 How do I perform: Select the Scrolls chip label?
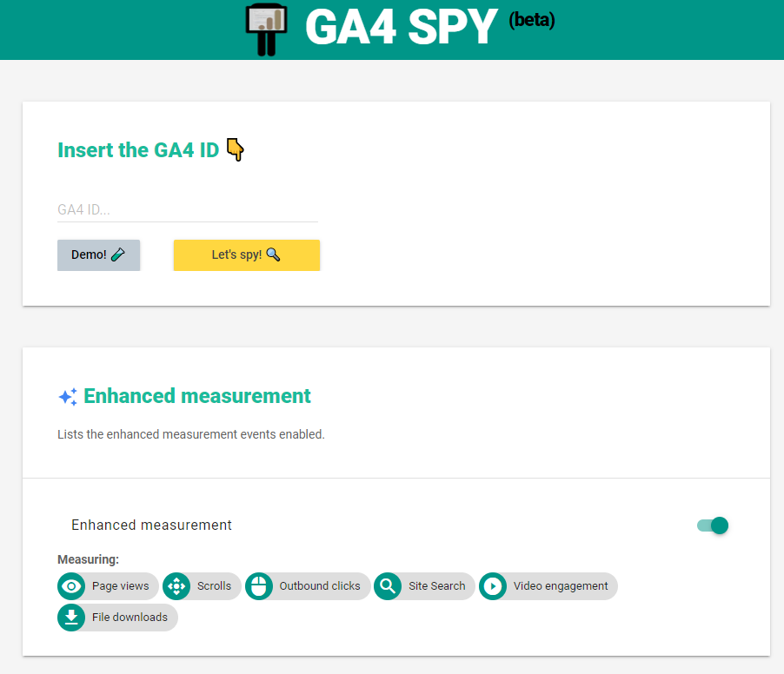(x=214, y=586)
